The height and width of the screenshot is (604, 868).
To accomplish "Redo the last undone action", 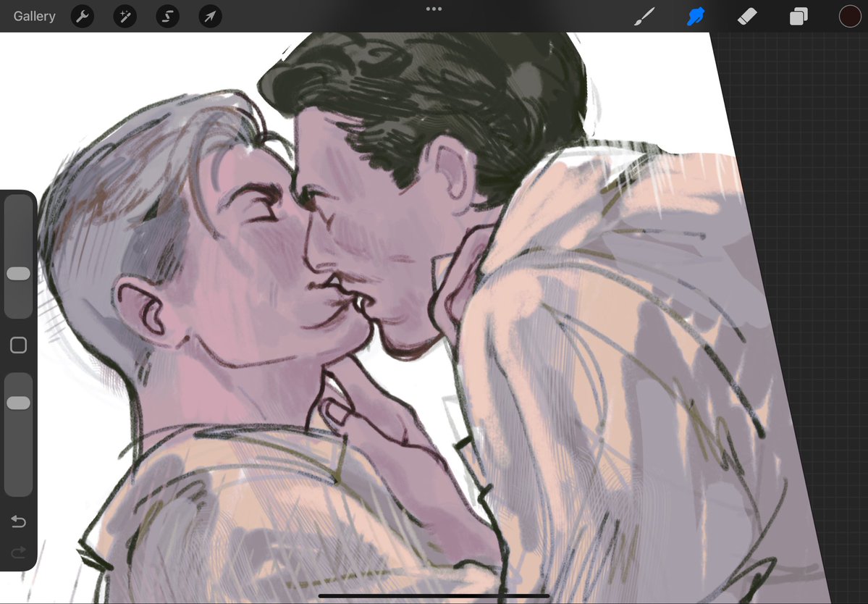I will click(x=18, y=551).
